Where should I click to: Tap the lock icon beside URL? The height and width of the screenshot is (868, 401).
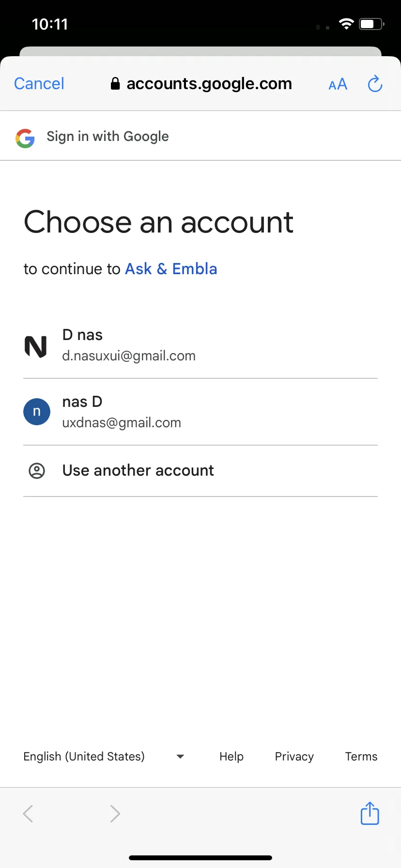coord(115,84)
